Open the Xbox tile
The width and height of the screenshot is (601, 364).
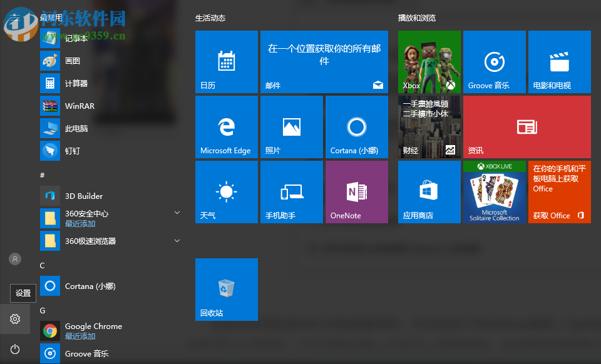(429, 61)
